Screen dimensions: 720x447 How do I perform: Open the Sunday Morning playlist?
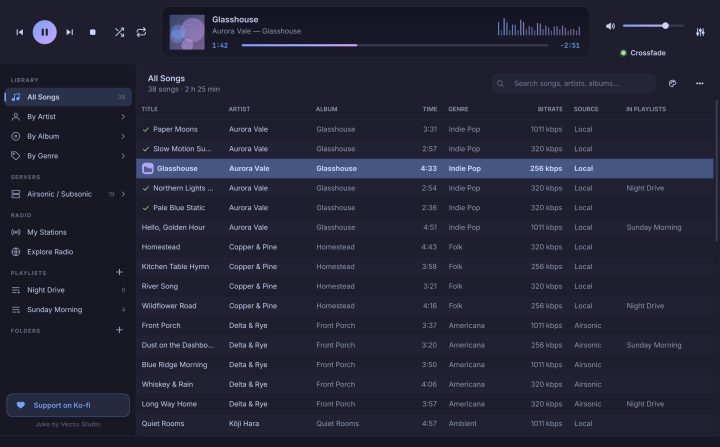tap(68, 310)
